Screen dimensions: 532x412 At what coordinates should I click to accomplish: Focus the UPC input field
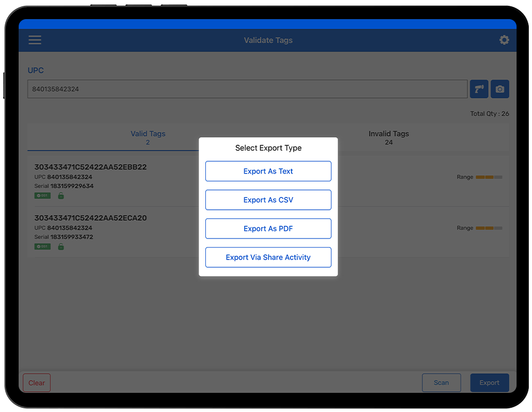pos(247,89)
